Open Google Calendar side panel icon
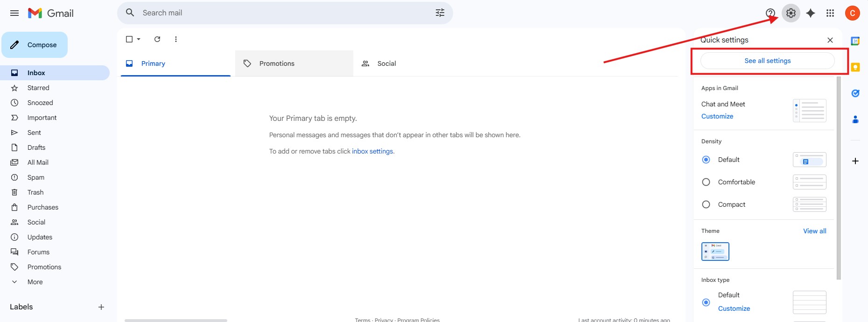 [x=855, y=41]
